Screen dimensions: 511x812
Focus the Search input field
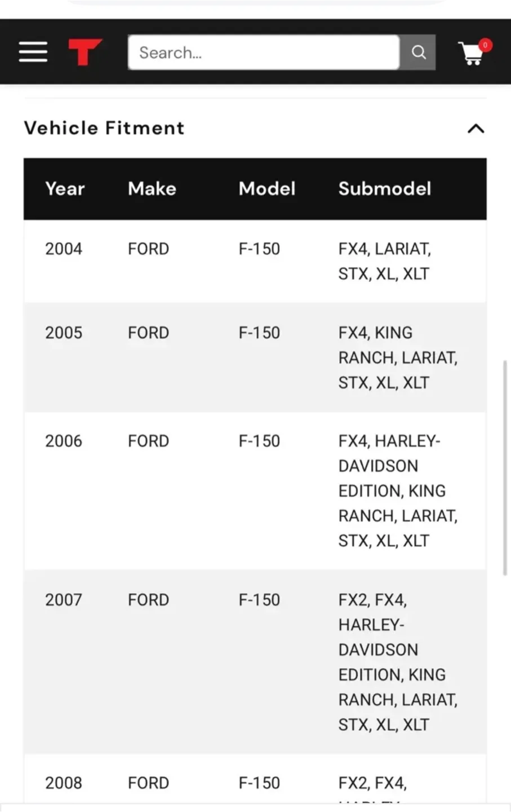[x=264, y=52]
